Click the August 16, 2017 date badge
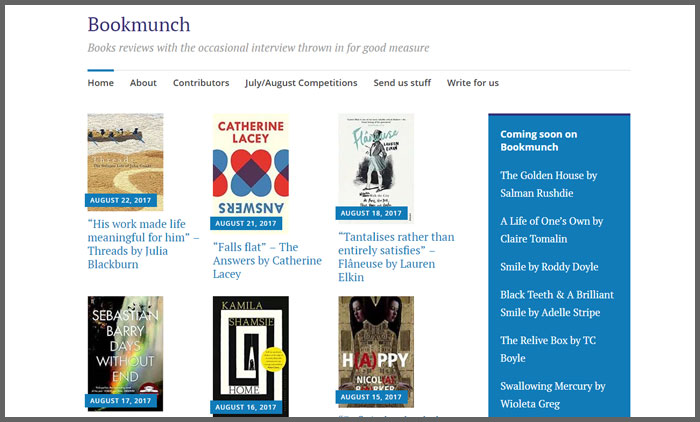Image resolution: width=700 pixels, height=422 pixels. pos(246,407)
